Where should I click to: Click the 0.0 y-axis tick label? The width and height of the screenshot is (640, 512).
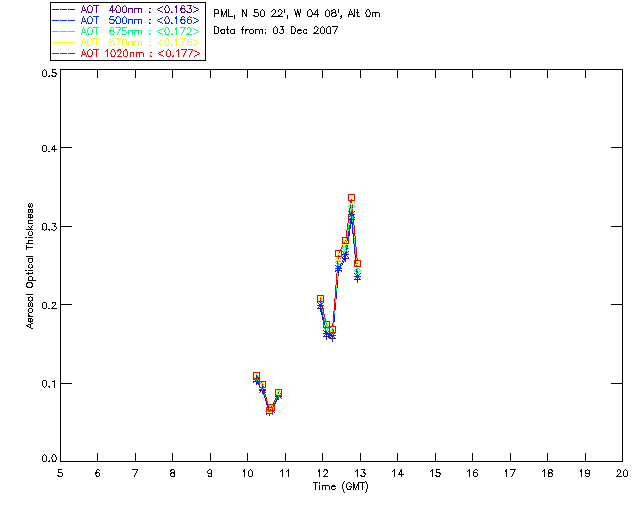49,459
